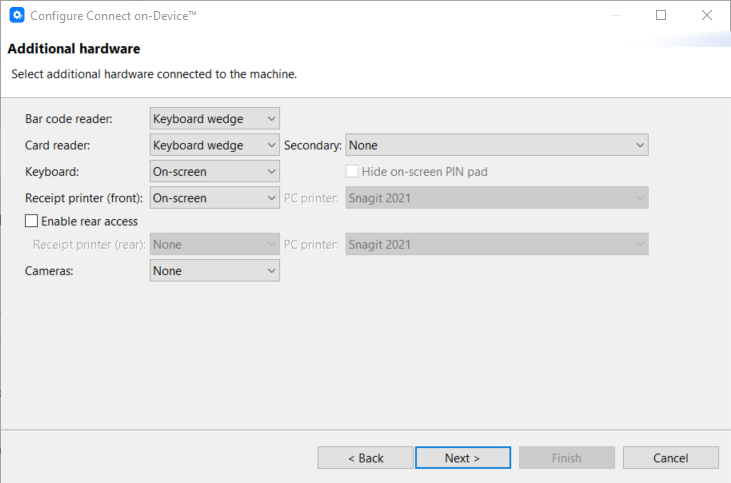This screenshot has width=731, height=483.
Task: Expand the Receipt printer (rear) dropdown
Action: (x=214, y=244)
